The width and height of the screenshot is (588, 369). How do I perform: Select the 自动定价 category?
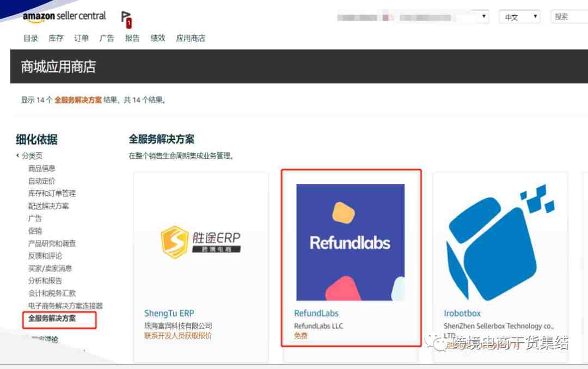tap(41, 181)
